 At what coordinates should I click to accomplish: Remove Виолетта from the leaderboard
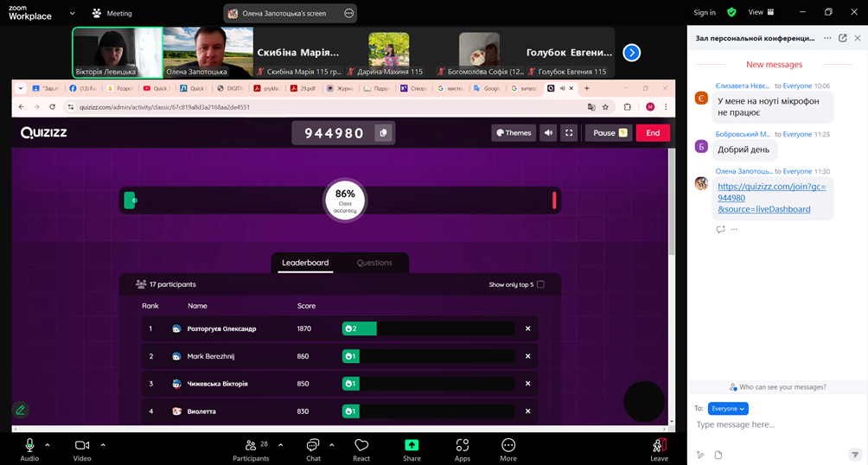527,411
